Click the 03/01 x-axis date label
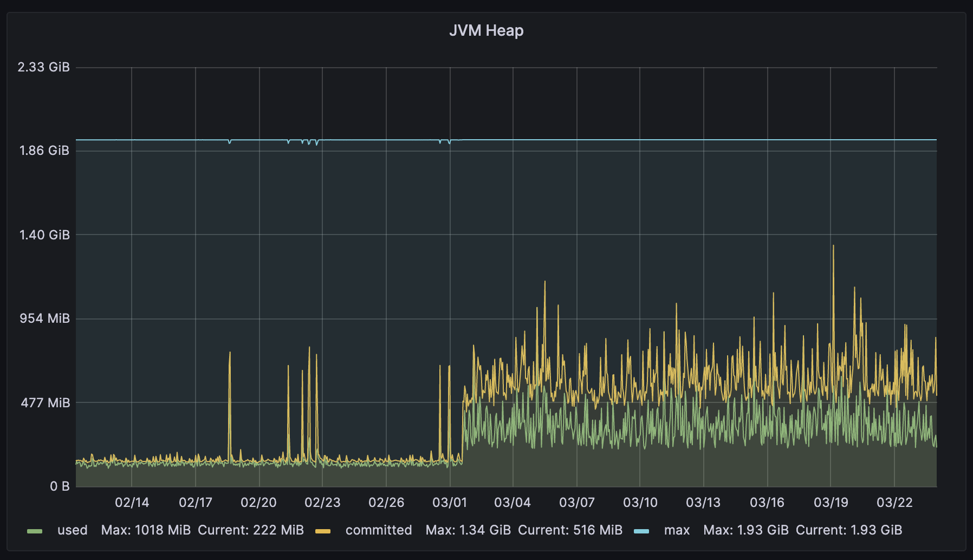This screenshot has height=560, width=973. [x=450, y=503]
